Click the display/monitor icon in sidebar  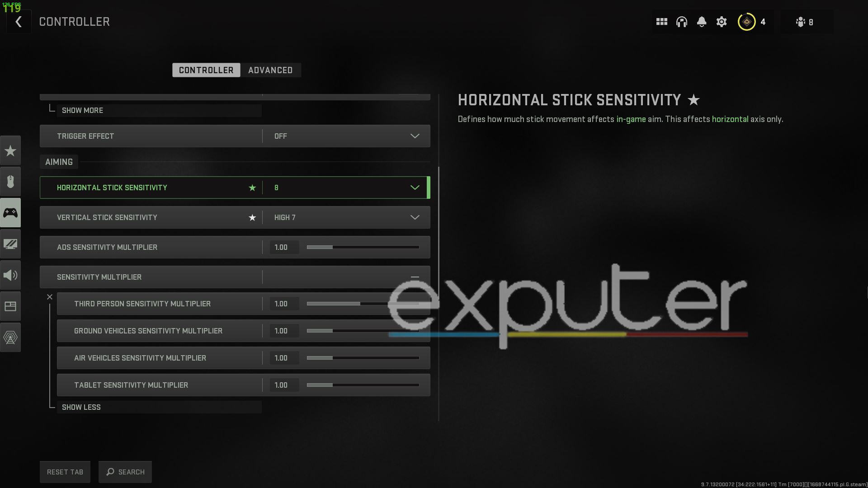point(11,244)
